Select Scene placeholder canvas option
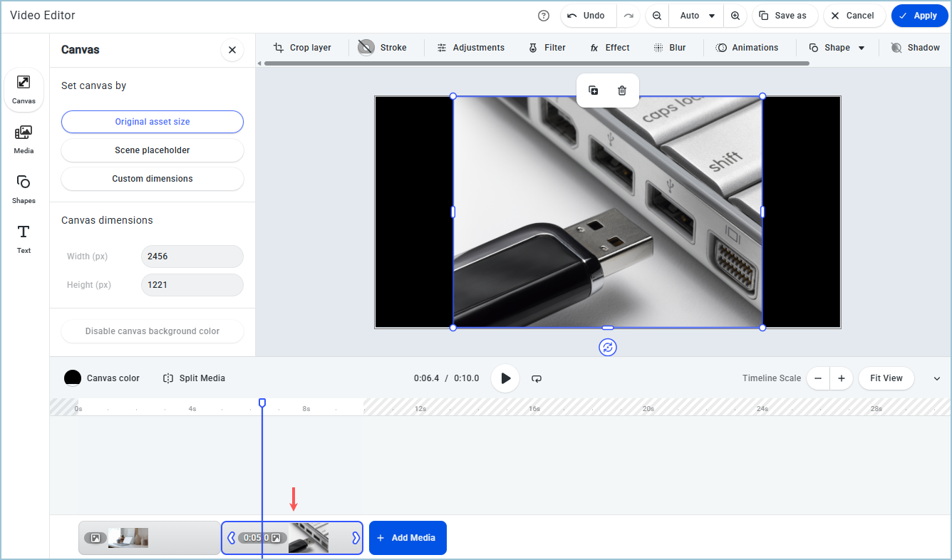 (x=152, y=150)
